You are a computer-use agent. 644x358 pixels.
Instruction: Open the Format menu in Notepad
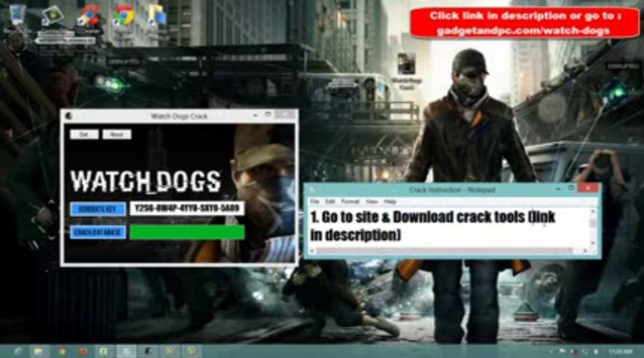coord(350,201)
